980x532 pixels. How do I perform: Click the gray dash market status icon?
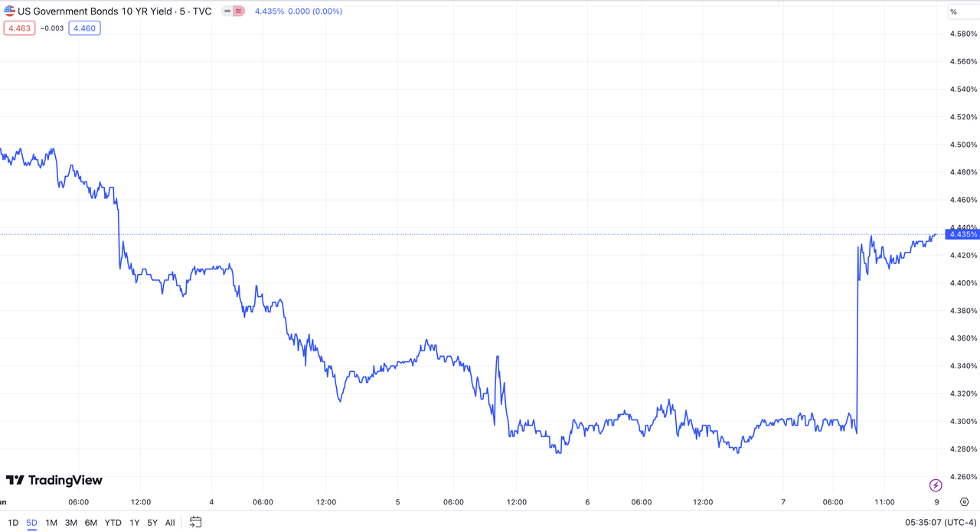click(x=227, y=11)
